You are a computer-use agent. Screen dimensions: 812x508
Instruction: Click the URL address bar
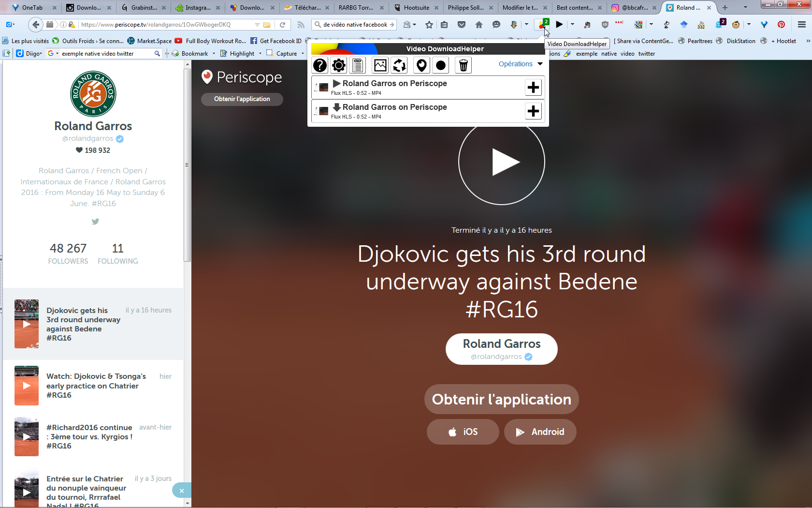point(168,25)
